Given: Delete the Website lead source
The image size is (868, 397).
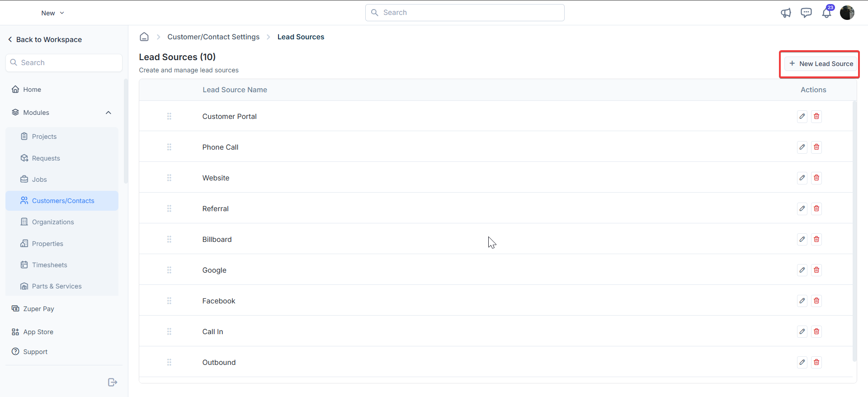Looking at the screenshot, I should (816, 178).
